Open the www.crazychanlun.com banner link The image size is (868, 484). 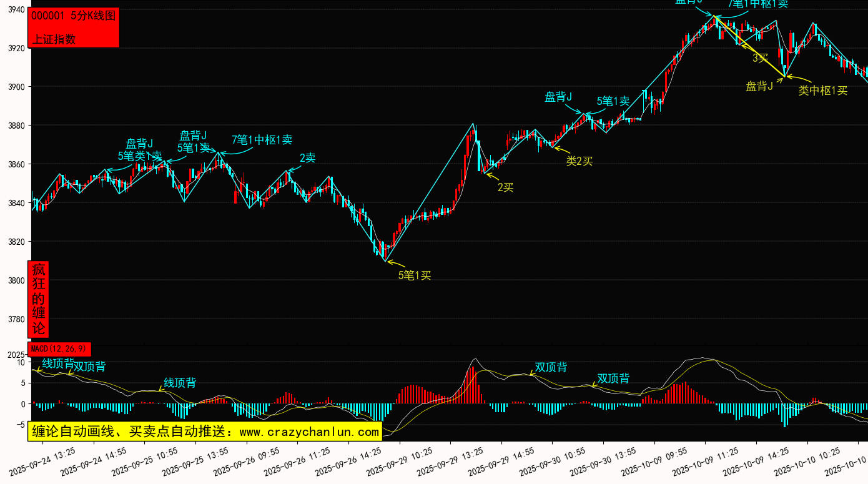tap(205, 432)
